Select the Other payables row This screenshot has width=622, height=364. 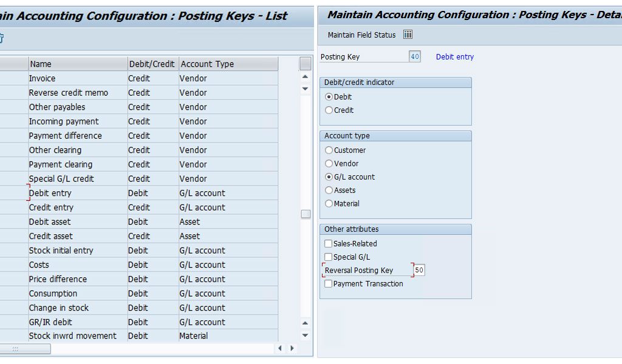tap(57, 107)
